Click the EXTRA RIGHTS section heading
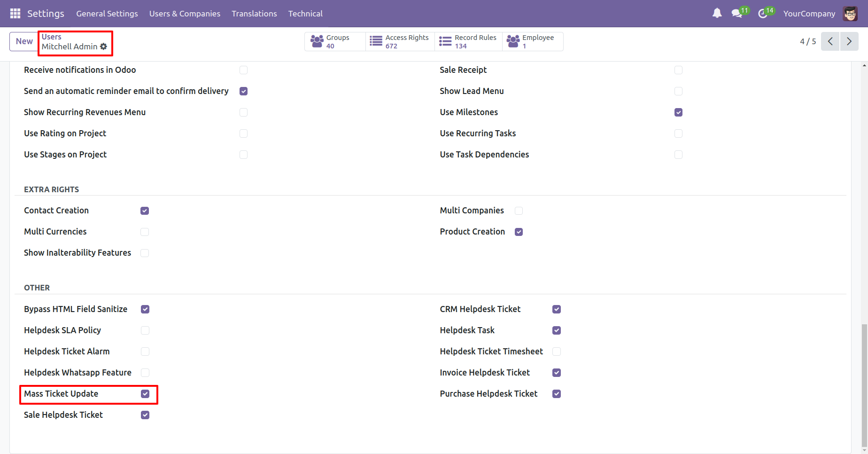Screen dimensions: 868x454 click(52, 189)
